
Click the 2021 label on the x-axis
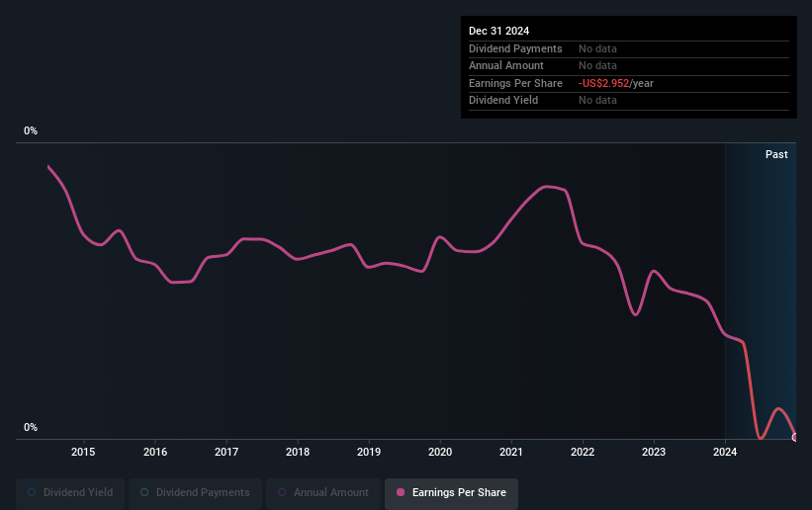pos(511,452)
